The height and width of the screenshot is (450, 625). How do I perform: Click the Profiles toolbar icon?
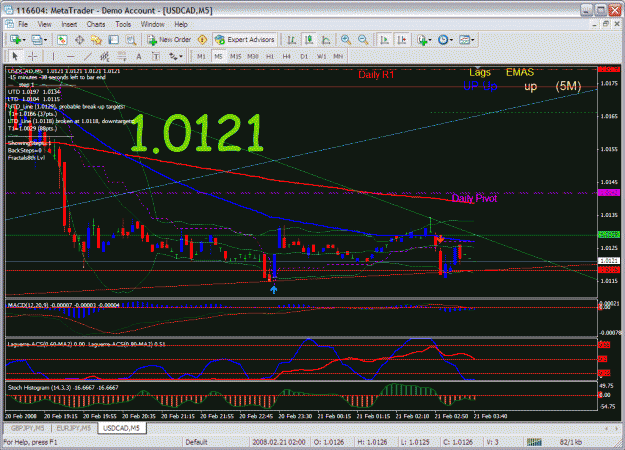37,40
